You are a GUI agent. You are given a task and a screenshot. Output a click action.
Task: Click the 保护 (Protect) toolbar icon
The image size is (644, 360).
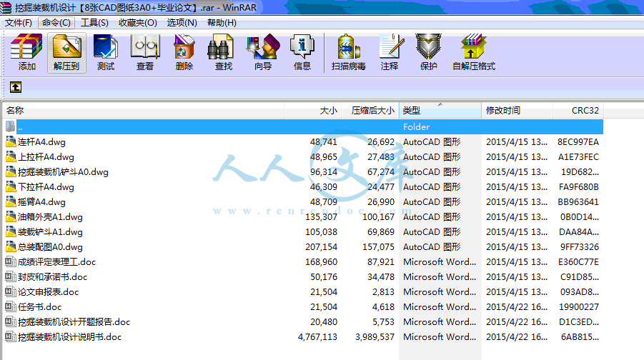tap(428, 46)
